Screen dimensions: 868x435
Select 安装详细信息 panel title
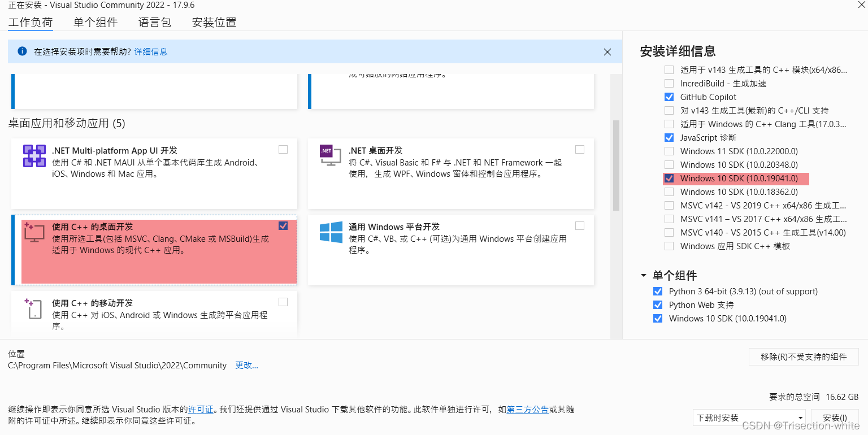678,51
